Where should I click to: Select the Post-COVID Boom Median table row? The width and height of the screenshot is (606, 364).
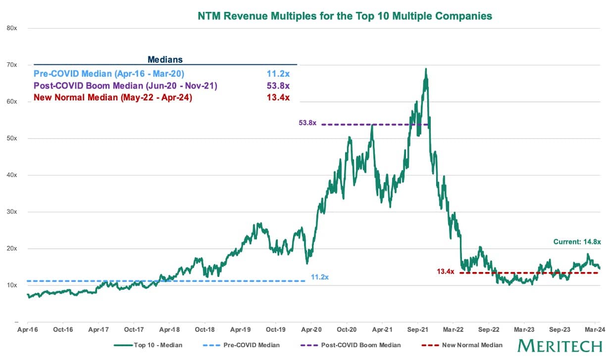click(162, 86)
